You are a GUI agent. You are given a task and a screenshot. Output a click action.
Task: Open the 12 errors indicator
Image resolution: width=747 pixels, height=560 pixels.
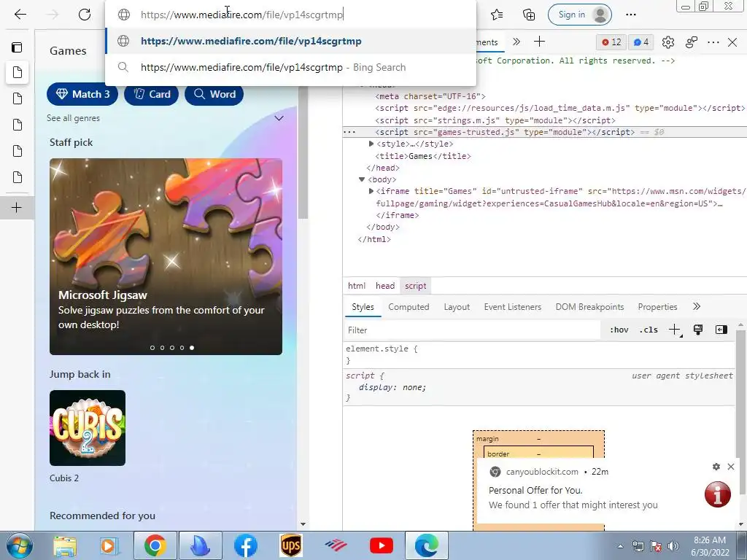611,42
